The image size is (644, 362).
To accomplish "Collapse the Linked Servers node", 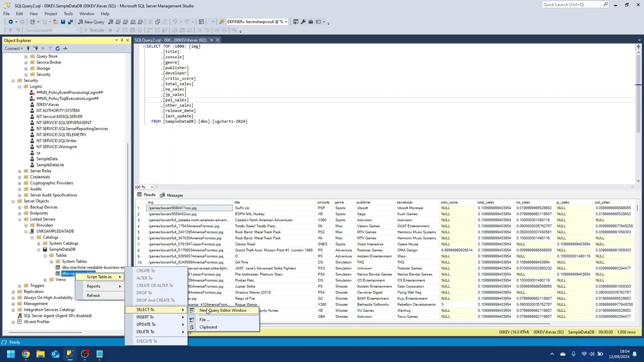I will click(x=20, y=219).
